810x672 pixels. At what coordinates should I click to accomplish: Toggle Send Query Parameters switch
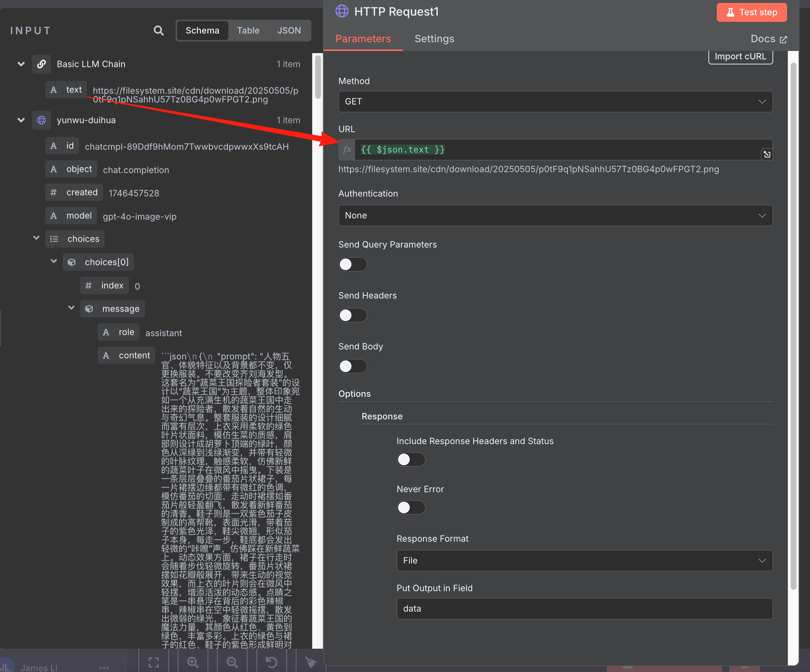[x=353, y=265]
